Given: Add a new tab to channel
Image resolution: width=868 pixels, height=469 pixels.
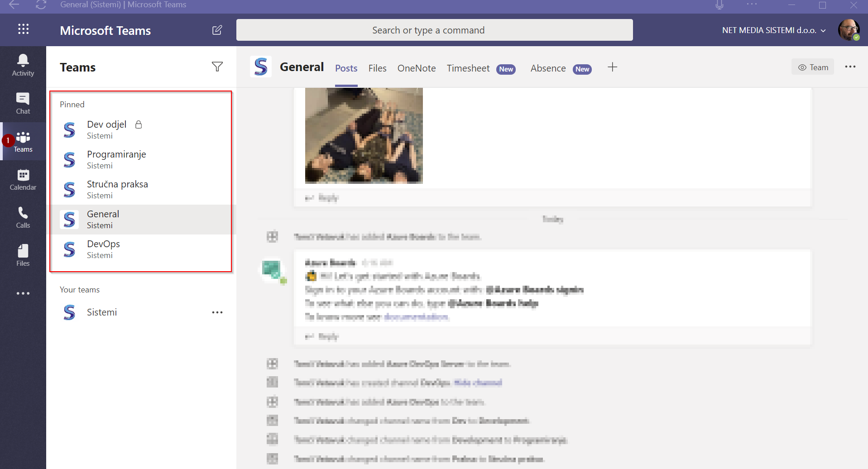Looking at the screenshot, I should [612, 67].
